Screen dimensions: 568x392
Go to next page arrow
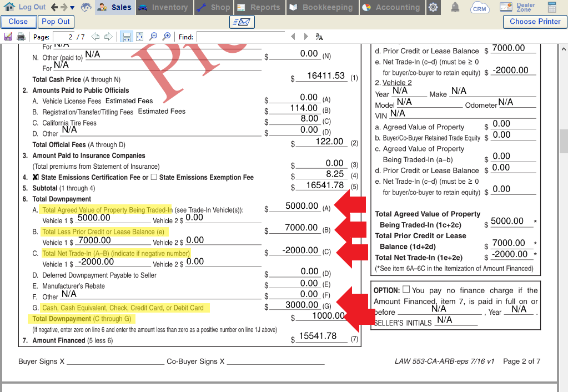pos(108,36)
